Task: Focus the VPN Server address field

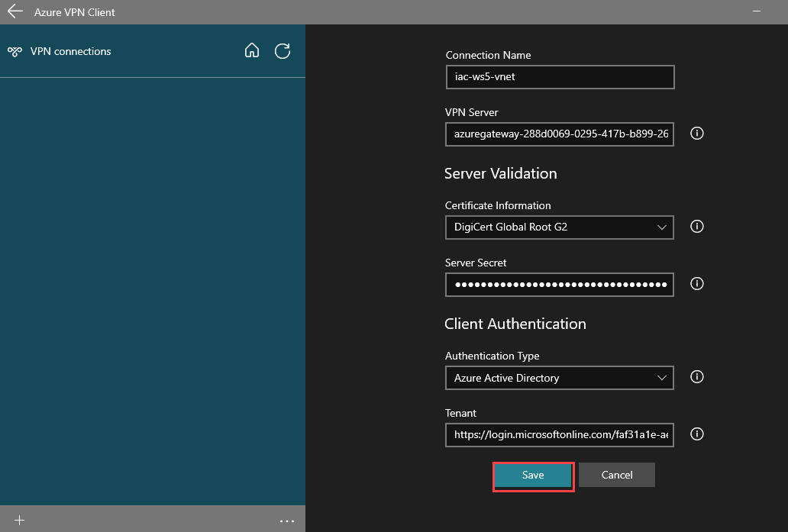Action: point(560,134)
